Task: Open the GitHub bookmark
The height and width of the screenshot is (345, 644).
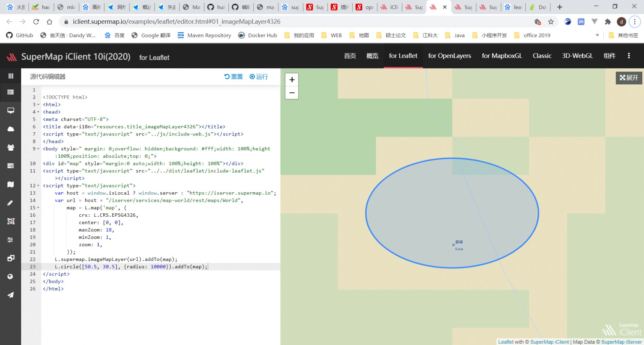Action: click(x=20, y=35)
